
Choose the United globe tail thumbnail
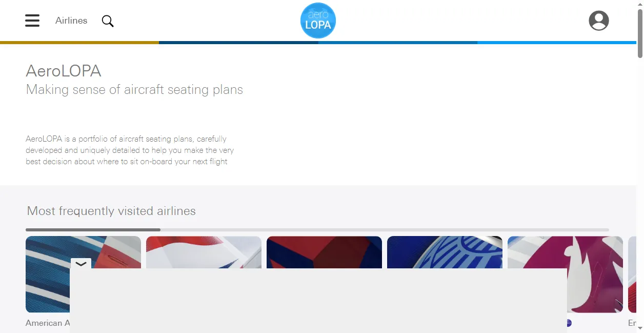pos(445,251)
